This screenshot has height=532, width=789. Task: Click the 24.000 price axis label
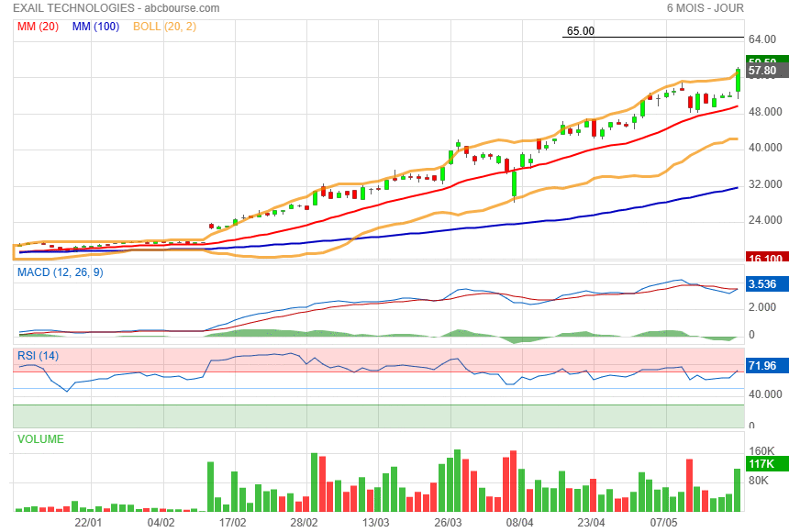point(765,220)
